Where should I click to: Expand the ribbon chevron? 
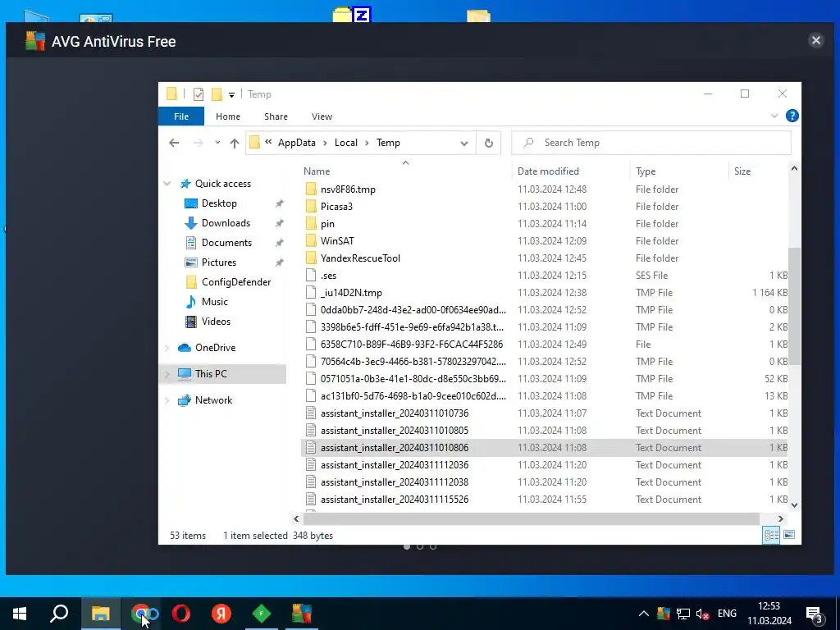pyautogui.click(x=774, y=116)
